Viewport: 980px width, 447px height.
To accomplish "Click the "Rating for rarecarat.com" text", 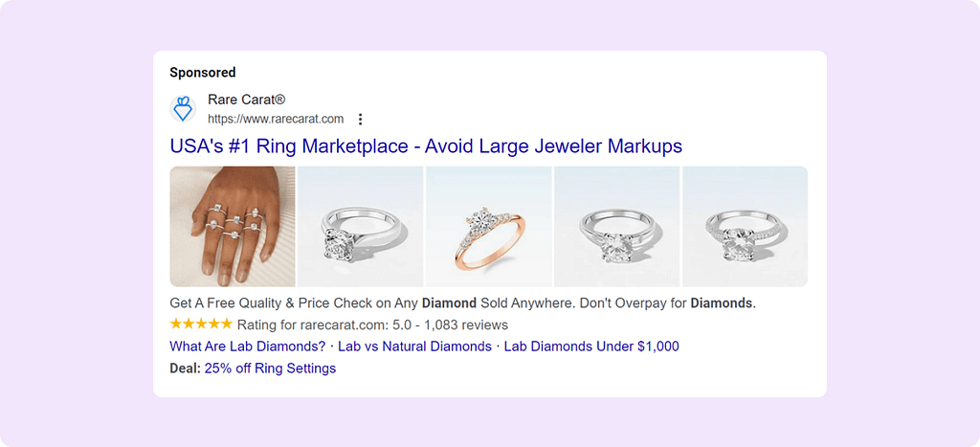I will (304, 325).
